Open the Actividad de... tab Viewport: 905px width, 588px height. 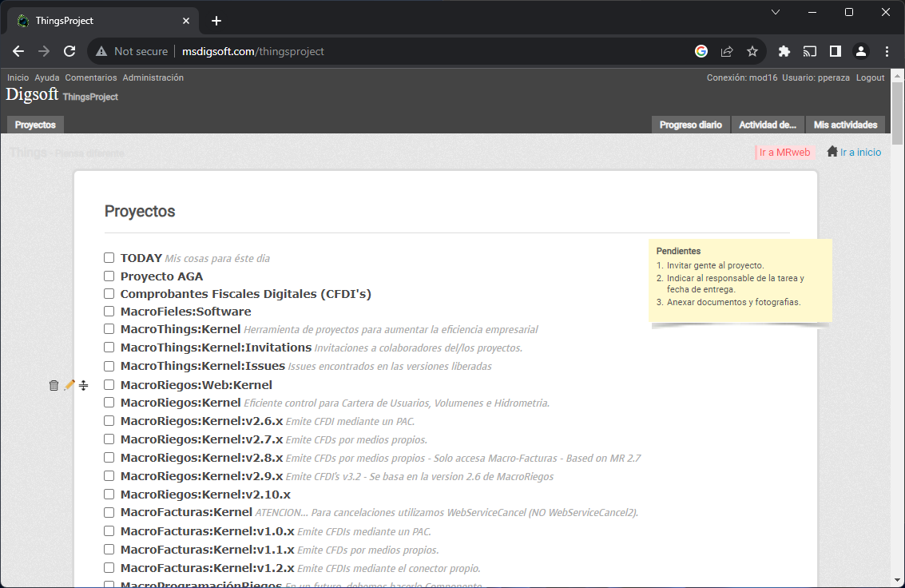click(x=768, y=125)
